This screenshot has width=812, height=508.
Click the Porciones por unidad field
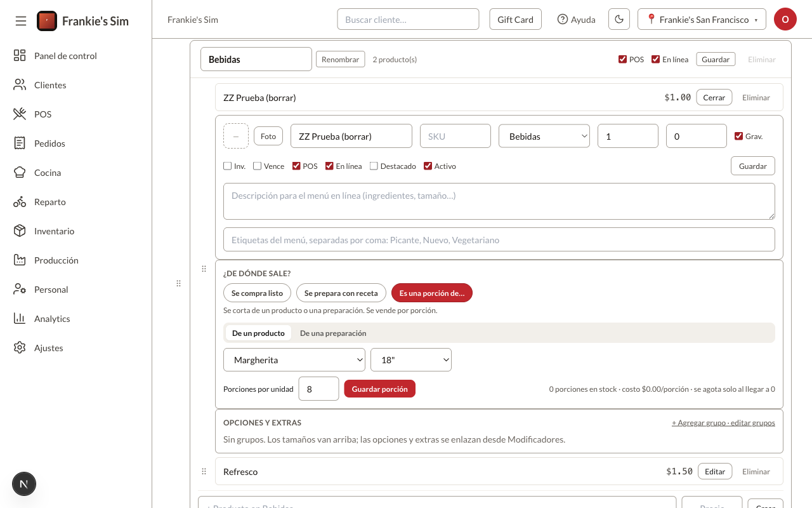coord(318,389)
